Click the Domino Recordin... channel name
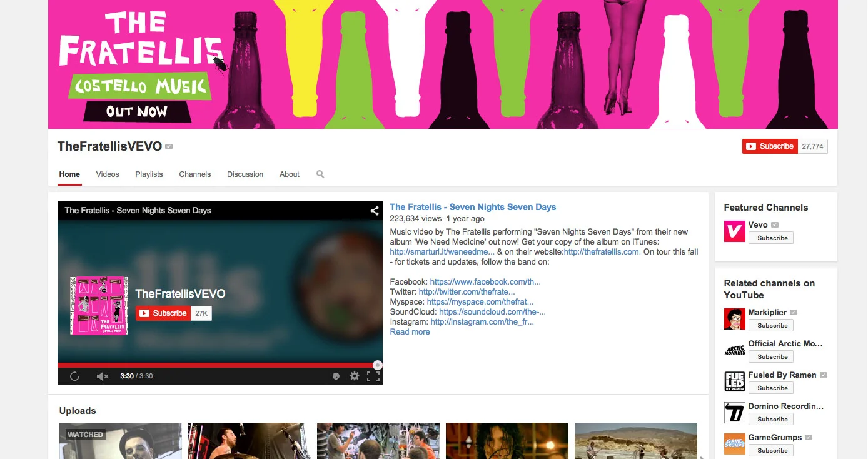Screen dimensions: 868x459 click(786, 406)
